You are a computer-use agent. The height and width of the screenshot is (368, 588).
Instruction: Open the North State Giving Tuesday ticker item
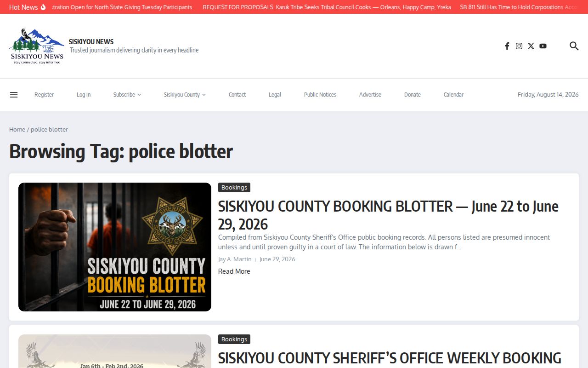click(123, 7)
